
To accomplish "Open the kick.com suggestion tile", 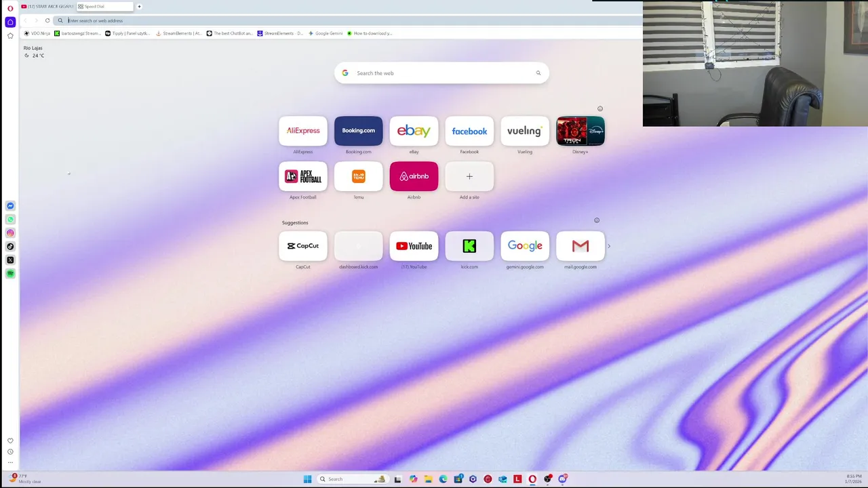I will (469, 246).
